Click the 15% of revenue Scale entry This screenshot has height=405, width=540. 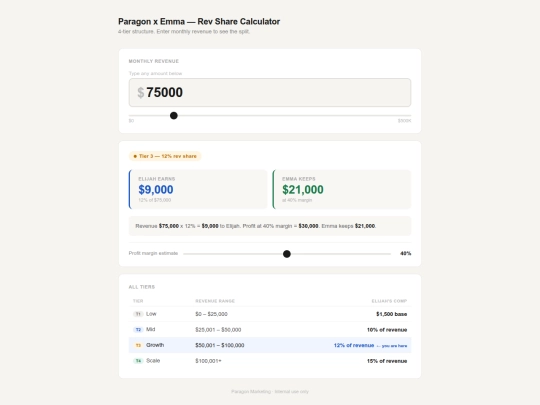(x=387, y=361)
